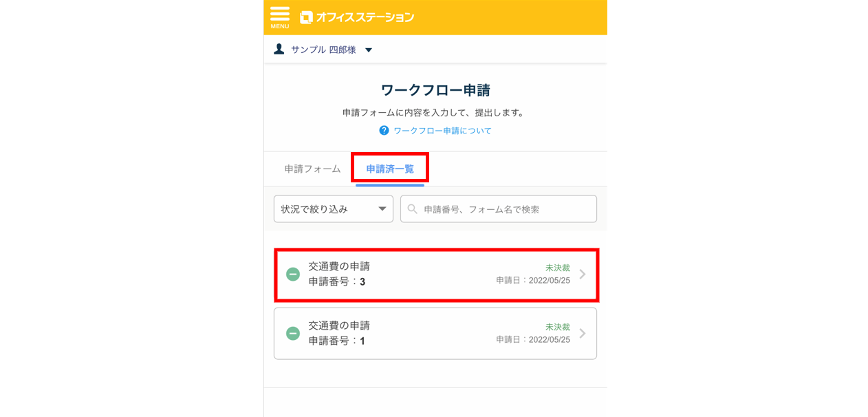
Task: Click the magnifier search icon
Action: [413, 209]
